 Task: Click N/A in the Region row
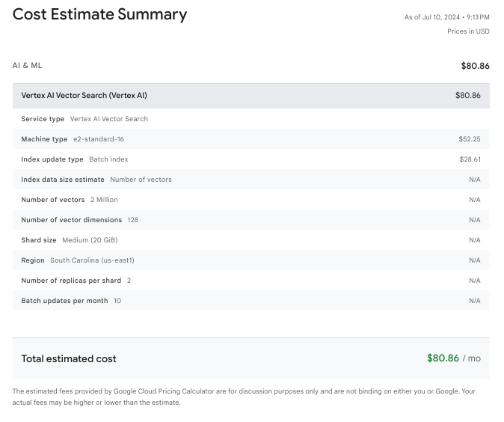click(474, 260)
